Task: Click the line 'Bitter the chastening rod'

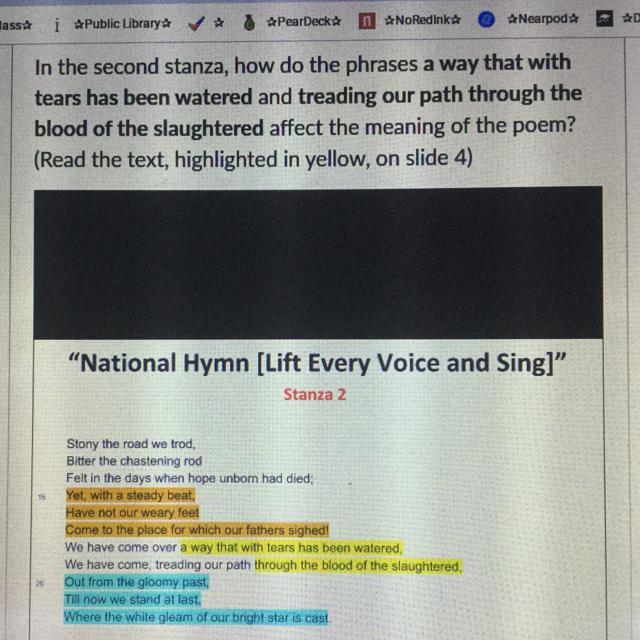Action: 134,461
